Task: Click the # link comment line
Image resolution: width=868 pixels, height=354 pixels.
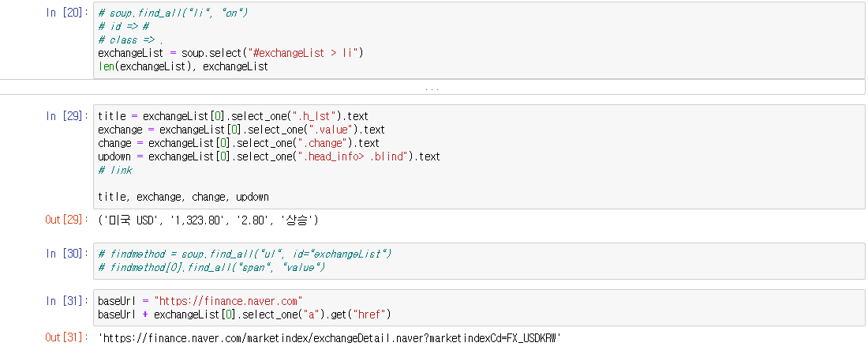Action: [115, 170]
